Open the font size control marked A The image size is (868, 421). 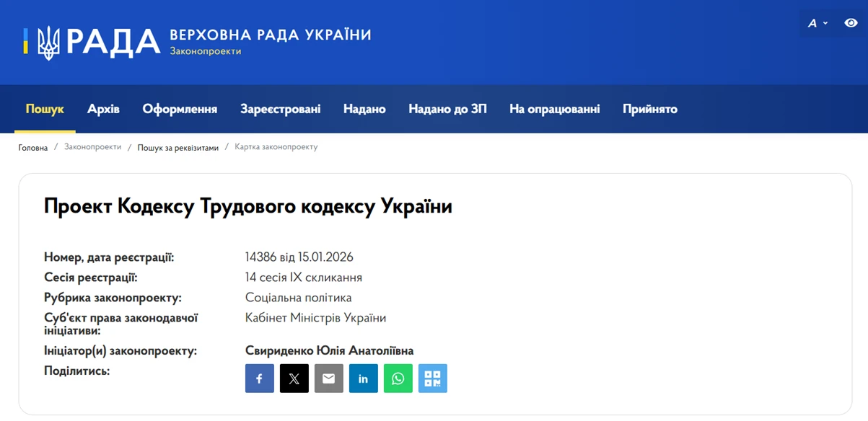pyautogui.click(x=814, y=22)
